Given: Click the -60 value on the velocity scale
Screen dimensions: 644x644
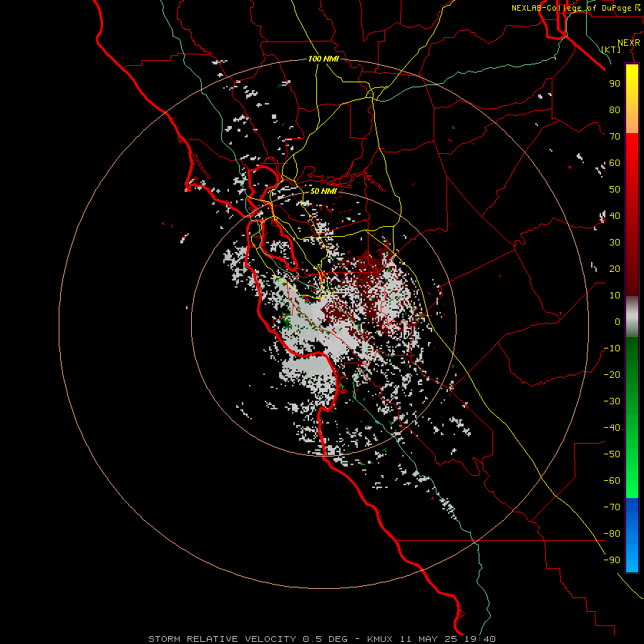Looking at the screenshot, I should [612, 481].
